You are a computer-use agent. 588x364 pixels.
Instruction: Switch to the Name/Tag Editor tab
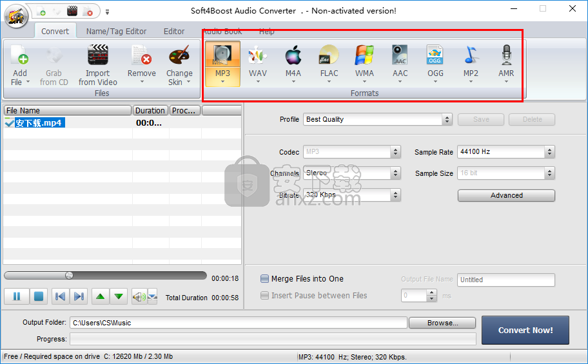(x=116, y=31)
